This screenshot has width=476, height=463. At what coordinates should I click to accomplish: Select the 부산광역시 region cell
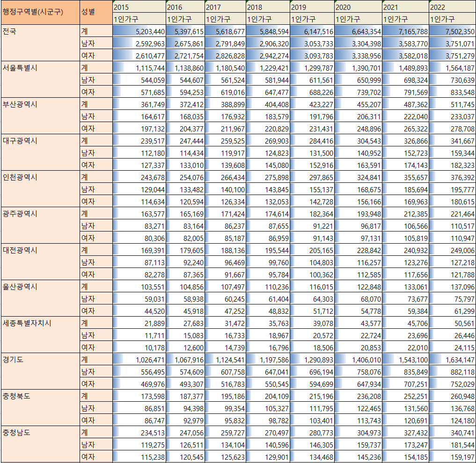[x=40, y=116]
